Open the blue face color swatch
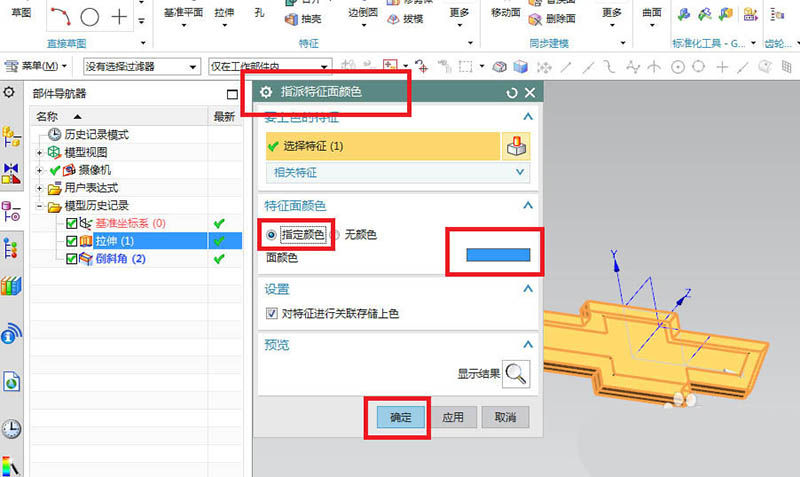This screenshot has width=800, height=477. [498, 255]
